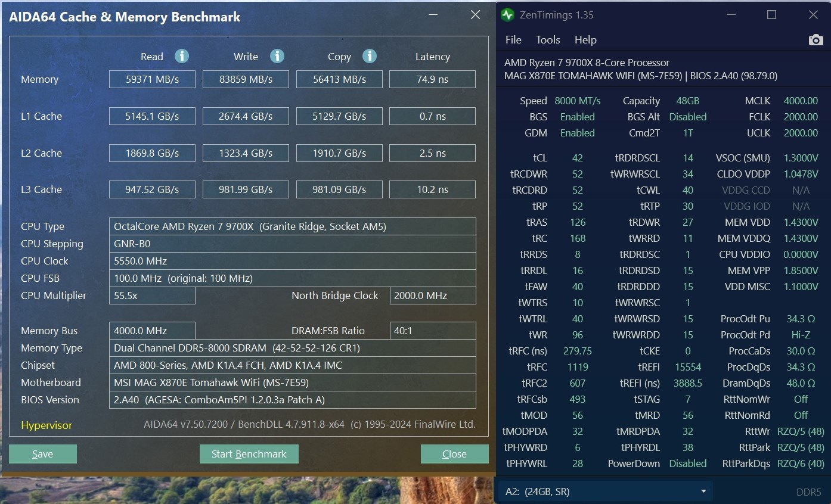Viewport: 831px width, 504px height.
Task: Click the info icon next to Read
Action: (182, 56)
